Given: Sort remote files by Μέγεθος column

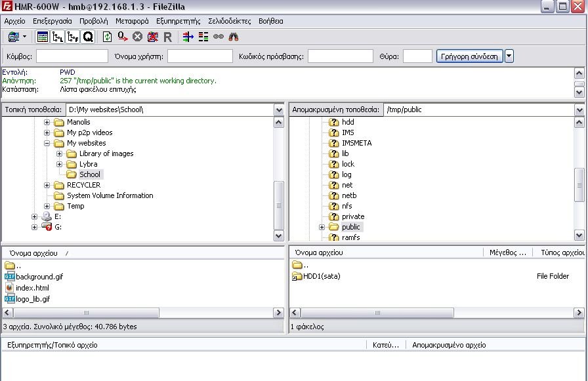Looking at the screenshot, I should [x=508, y=252].
